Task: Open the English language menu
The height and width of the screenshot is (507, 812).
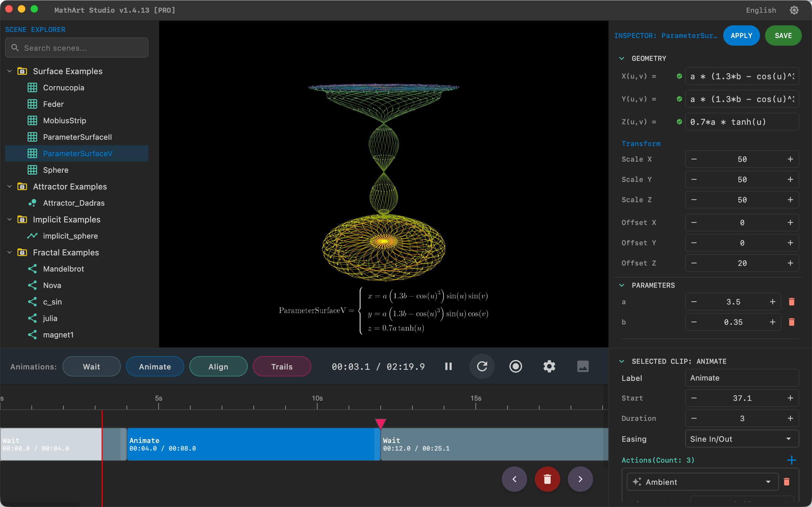Action: (760, 10)
